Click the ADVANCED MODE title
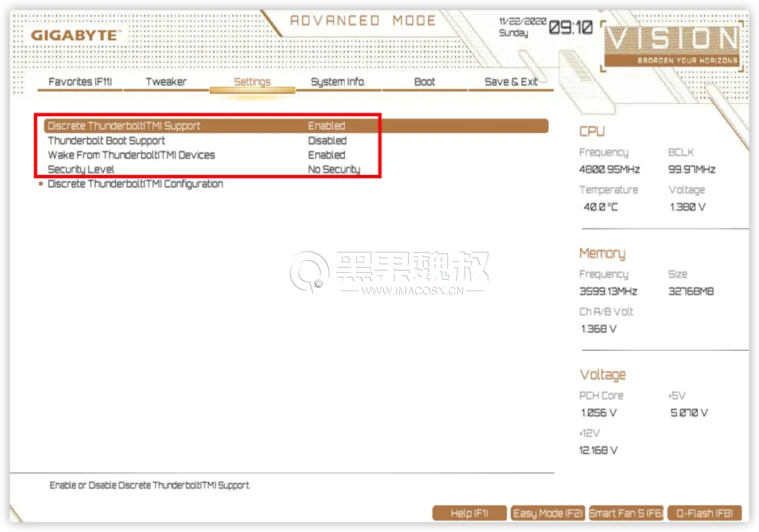Viewport: 759px width, 532px height. click(363, 21)
